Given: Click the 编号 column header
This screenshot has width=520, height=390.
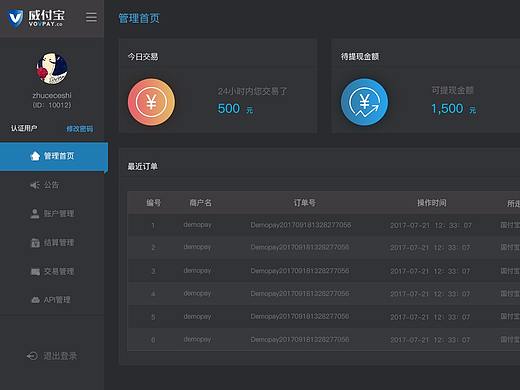Looking at the screenshot, I should tap(154, 203).
